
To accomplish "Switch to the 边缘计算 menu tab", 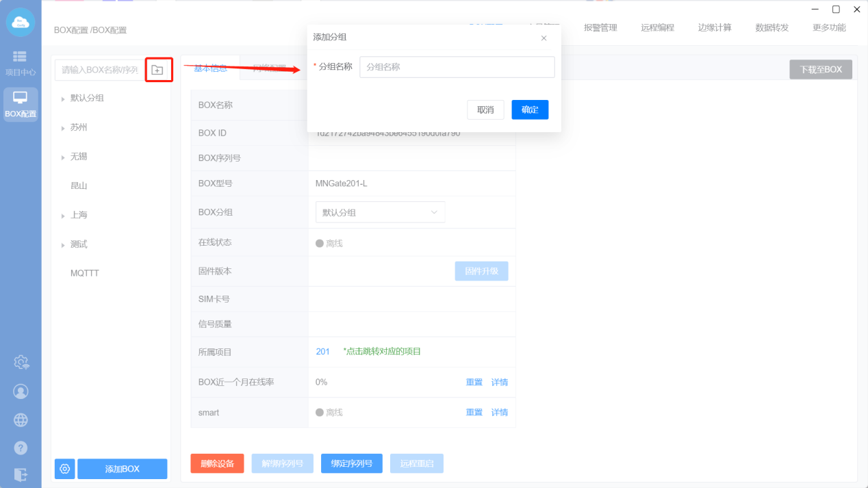I will tap(715, 28).
